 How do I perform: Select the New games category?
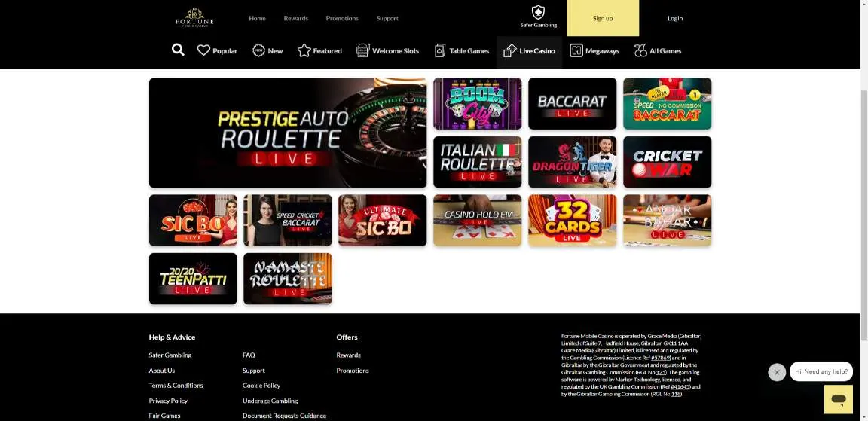click(267, 51)
